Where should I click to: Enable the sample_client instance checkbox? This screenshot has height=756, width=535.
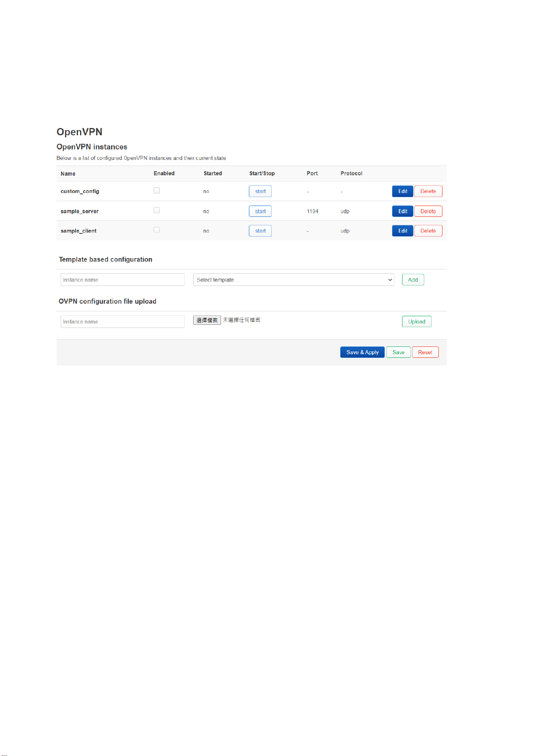156,230
